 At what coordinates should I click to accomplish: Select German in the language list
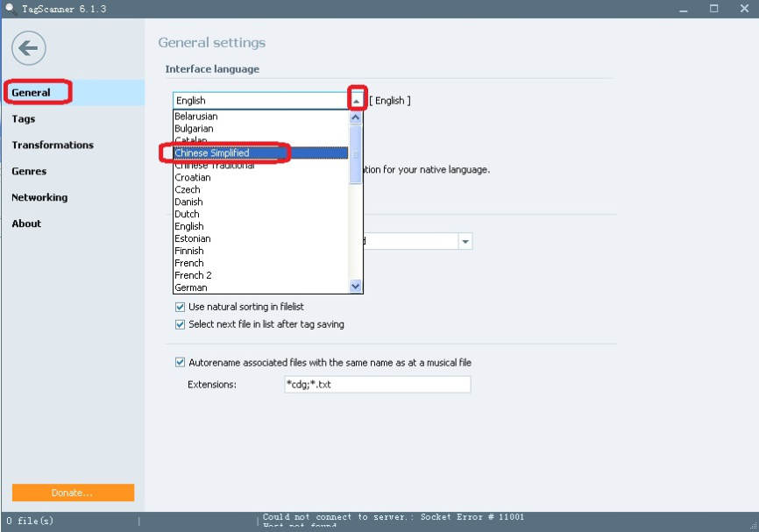(x=191, y=287)
